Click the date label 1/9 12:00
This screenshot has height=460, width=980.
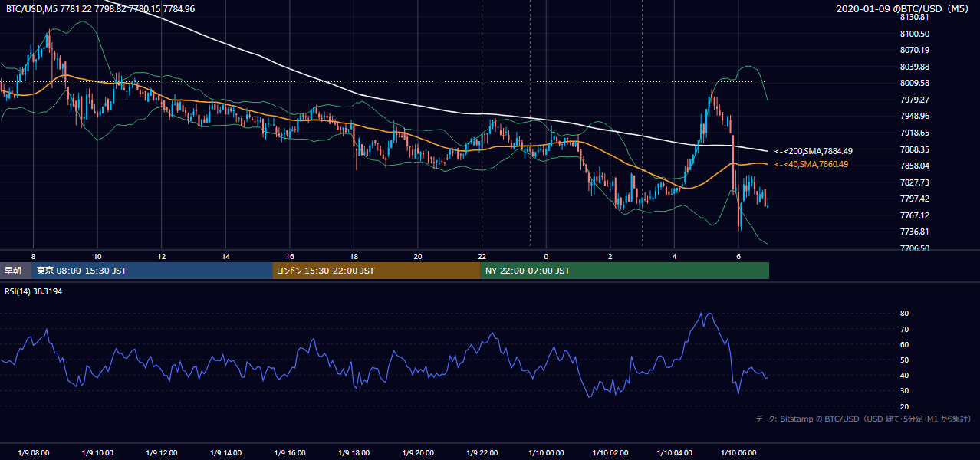point(162,452)
